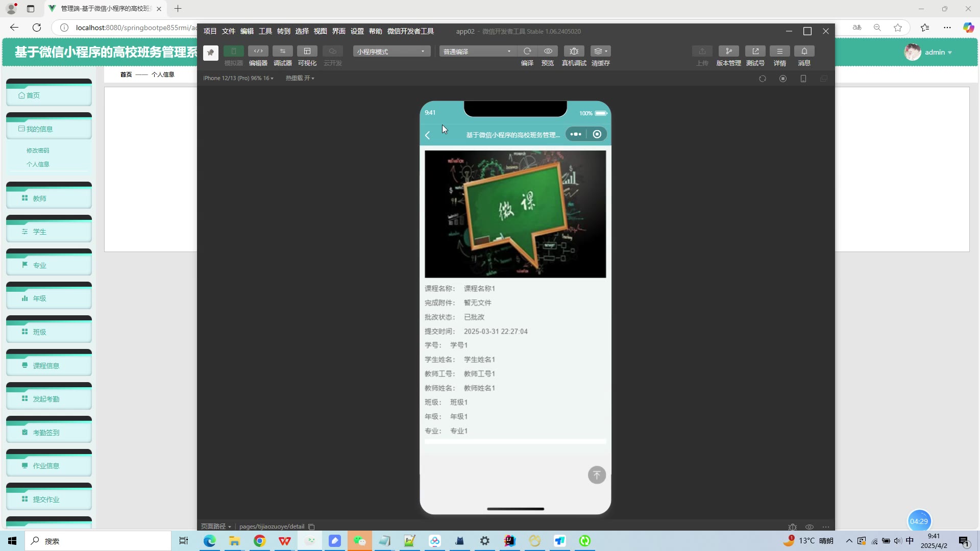
Task: Open the visualization (可视化) panel
Action: 307,51
